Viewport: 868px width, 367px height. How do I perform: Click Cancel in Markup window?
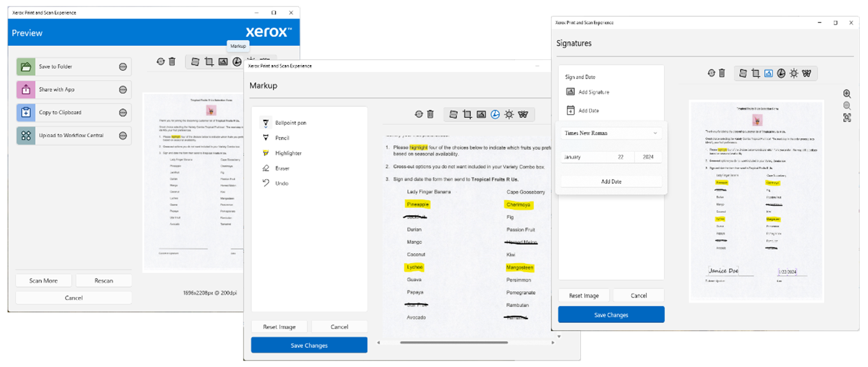click(339, 327)
